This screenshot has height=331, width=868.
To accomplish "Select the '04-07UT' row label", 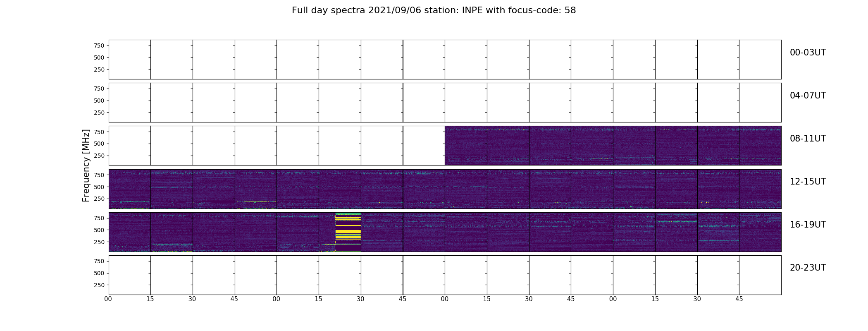I will click(808, 96).
